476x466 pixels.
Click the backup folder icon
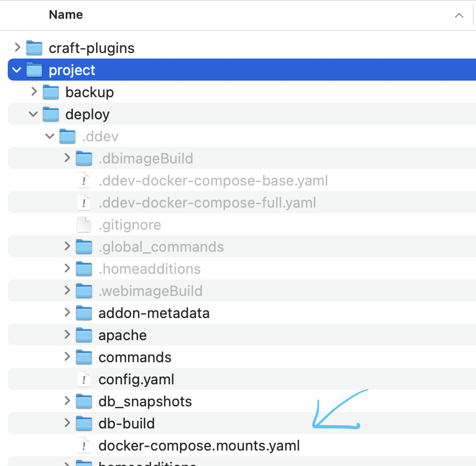click(x=51, y=92)
